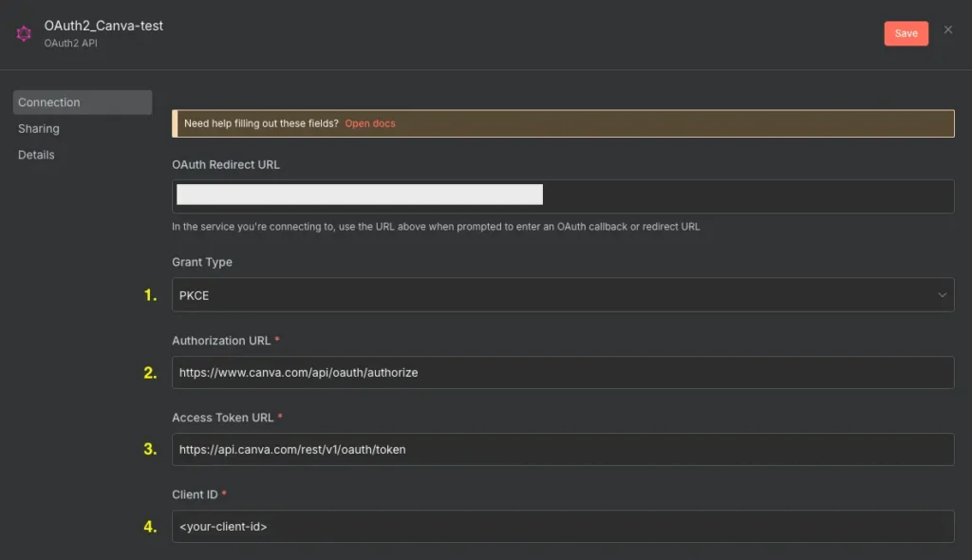Click the 'OAuth Redirect URL' label
Screen dimensions: 972x560
(226, 164)
